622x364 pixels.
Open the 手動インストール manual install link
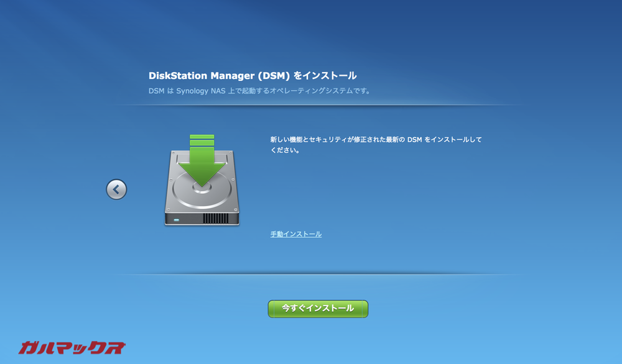coord(295,234)
